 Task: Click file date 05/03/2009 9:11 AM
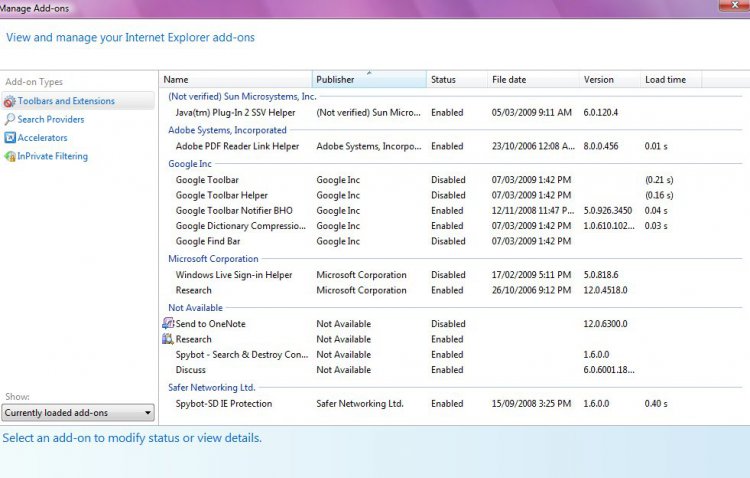pos(531,112)
